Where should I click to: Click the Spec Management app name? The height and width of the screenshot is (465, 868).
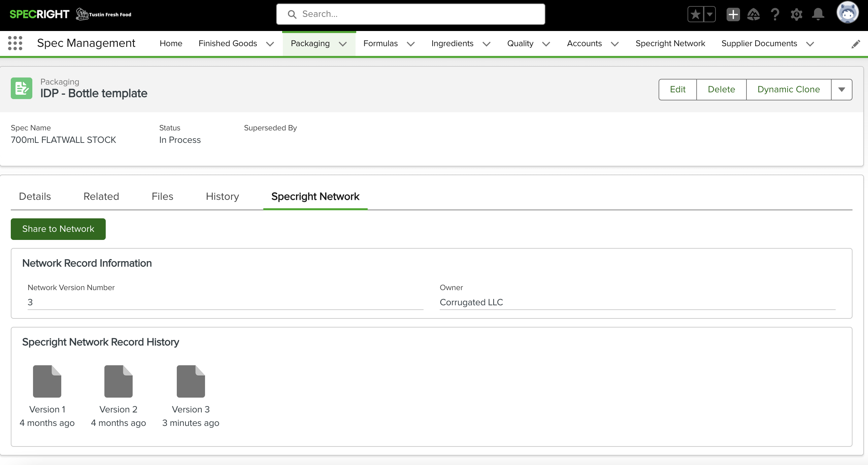(x=86, y=43)
